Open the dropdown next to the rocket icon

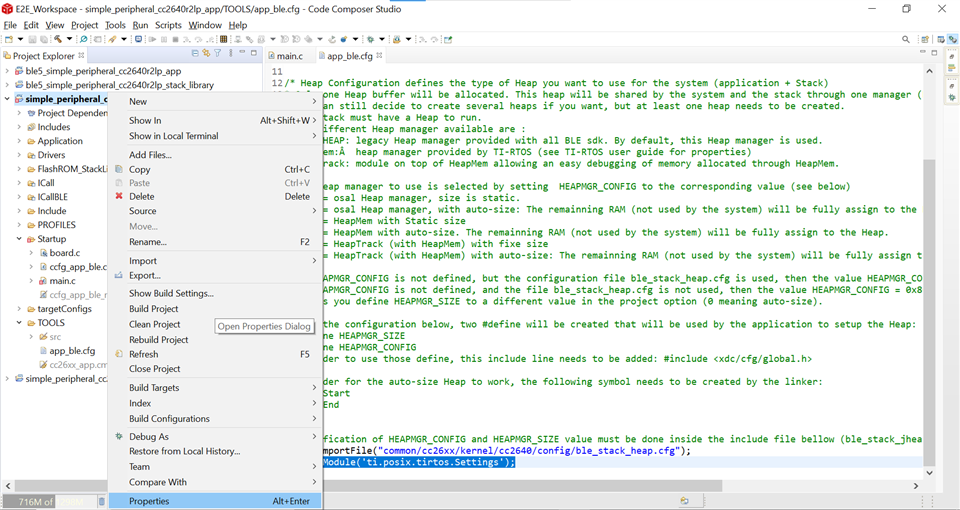pyautogui.click(x=124, y=39)
